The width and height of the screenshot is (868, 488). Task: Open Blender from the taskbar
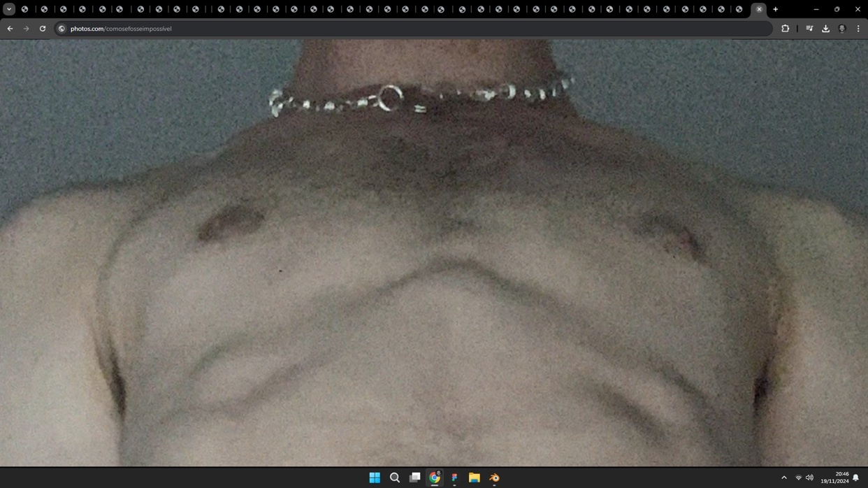tap(494, 478)
